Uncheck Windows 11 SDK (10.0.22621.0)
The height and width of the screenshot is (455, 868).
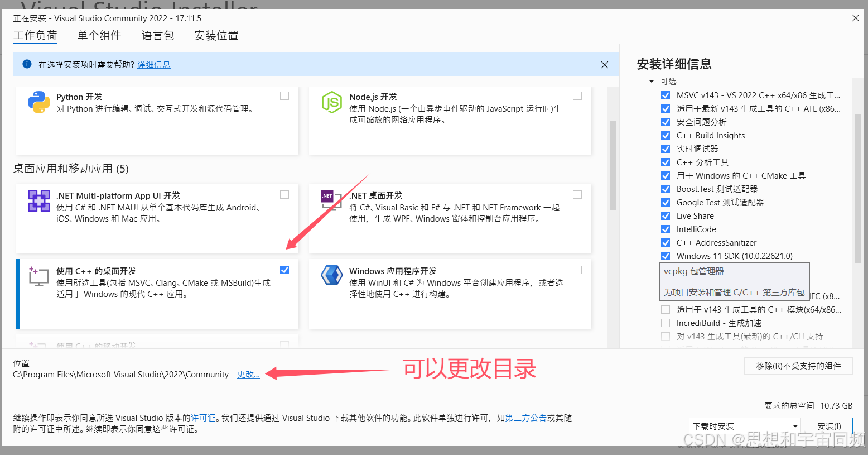tap(666, 256)
